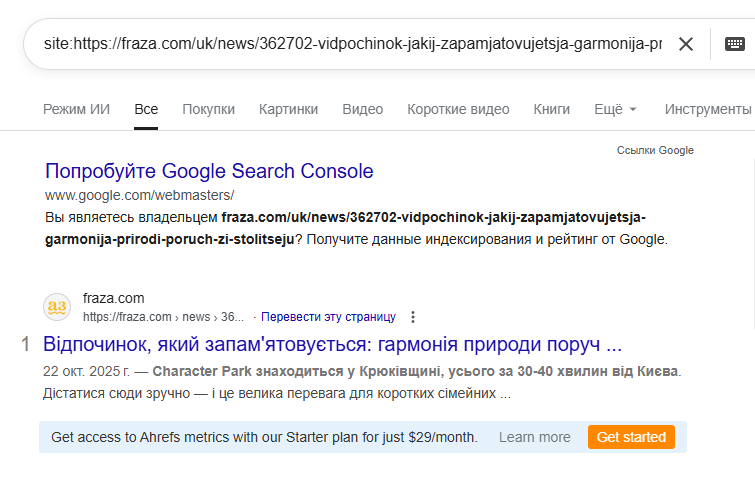The image size is (755, 477).
Task: Select the "Книги" tab
Action: (551, 109)
